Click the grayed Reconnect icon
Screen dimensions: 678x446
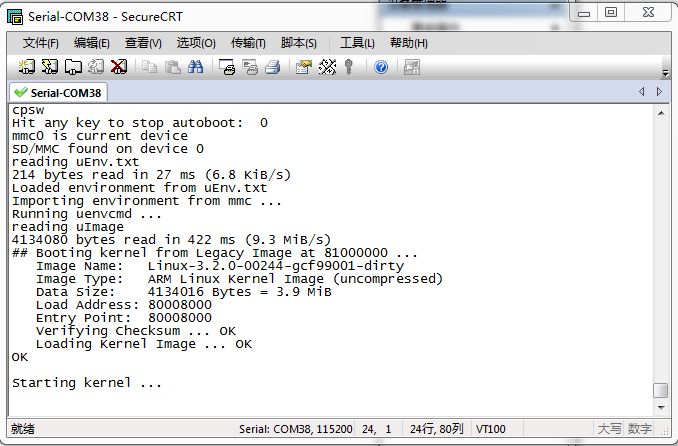point(96,67)
